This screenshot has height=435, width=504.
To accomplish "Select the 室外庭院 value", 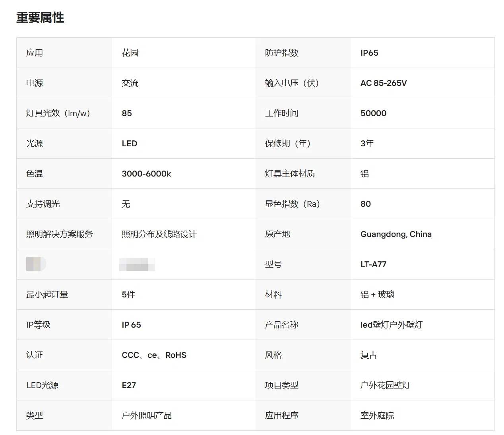I will [377, 416].
